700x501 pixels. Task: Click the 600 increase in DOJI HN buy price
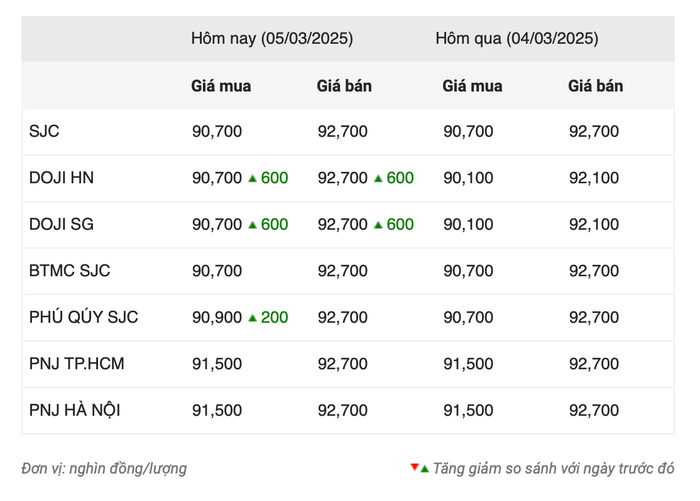(275, 178)
